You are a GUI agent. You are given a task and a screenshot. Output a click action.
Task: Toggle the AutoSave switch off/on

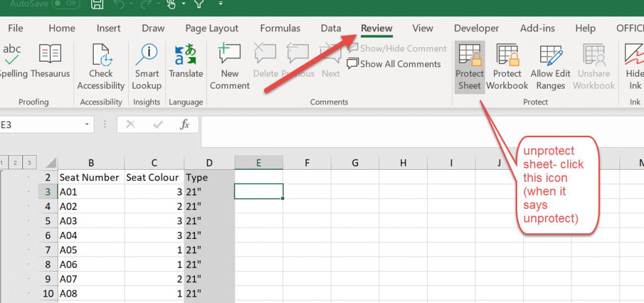pyautogui.click(x=65, y=4)
